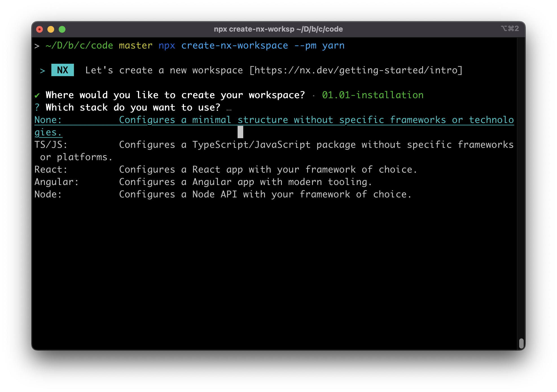Open the nx.dev getting-started intro link
The height and width of the screenshot is (392, 557).
pos(356,70)
